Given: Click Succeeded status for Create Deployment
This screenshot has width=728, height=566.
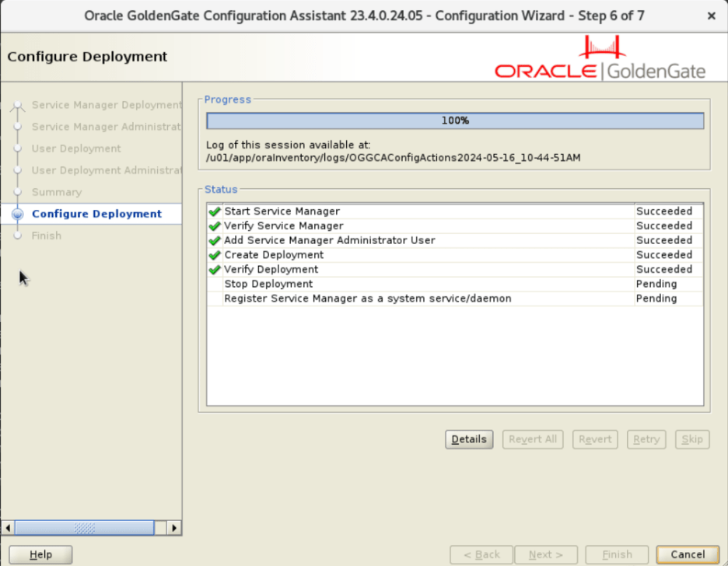Looking at the screenshot, I should click(x=664, y=255).
